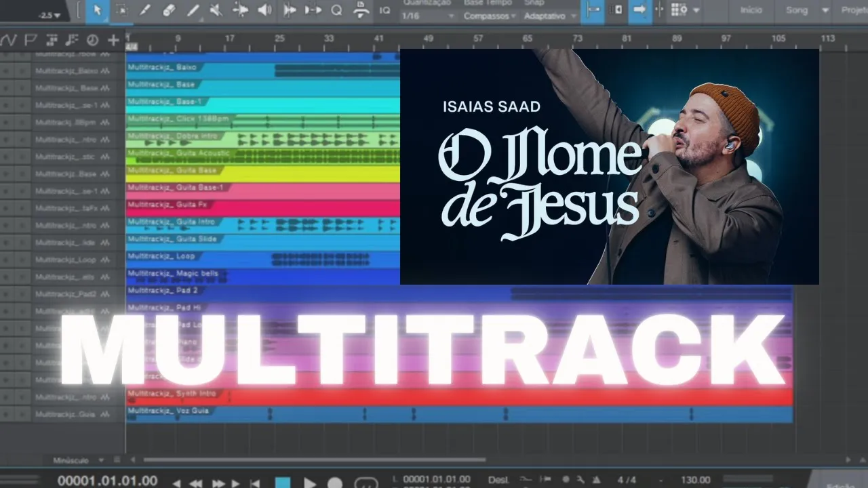Select the Paint (pencil line) tool
The width and height of the screenshot is (868, 488).
pyautogui.click(x=193, y=10)
